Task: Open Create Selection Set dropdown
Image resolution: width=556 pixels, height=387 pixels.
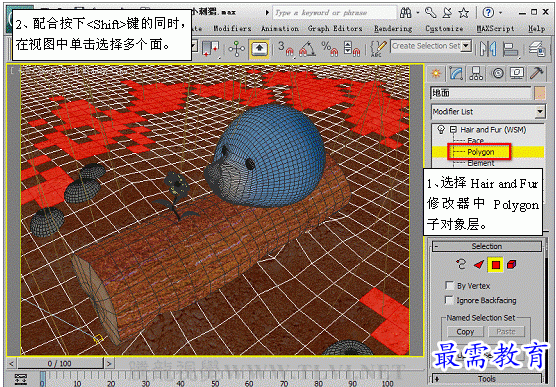Action: tap(431, 46)
